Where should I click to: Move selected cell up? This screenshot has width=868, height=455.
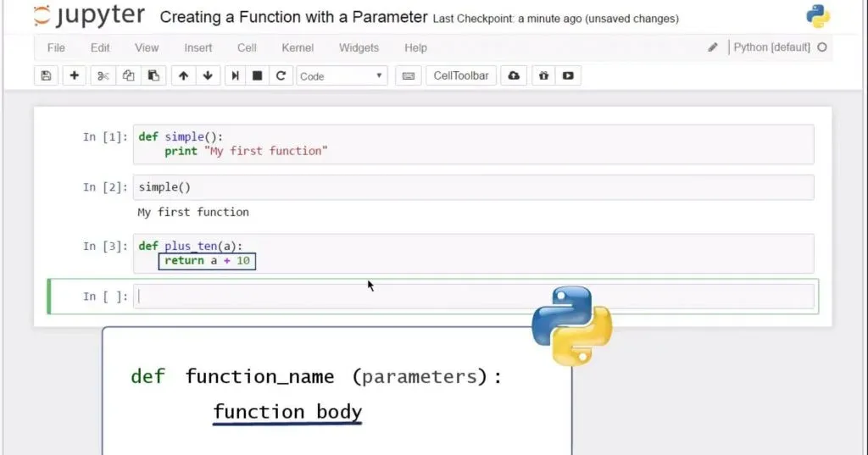point(183,75)
